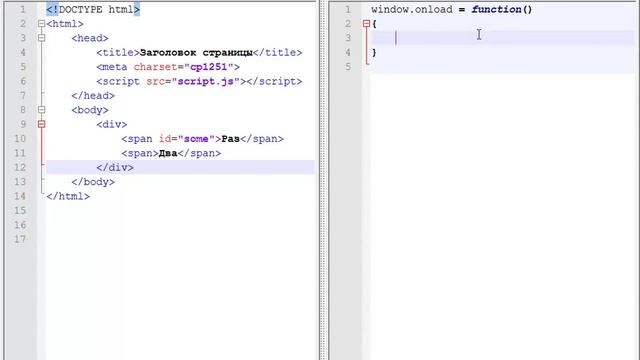This screenshot has height=360, width=640.
Task: Collapse the function body fold marker in script pane
Action: pos(366,24)
